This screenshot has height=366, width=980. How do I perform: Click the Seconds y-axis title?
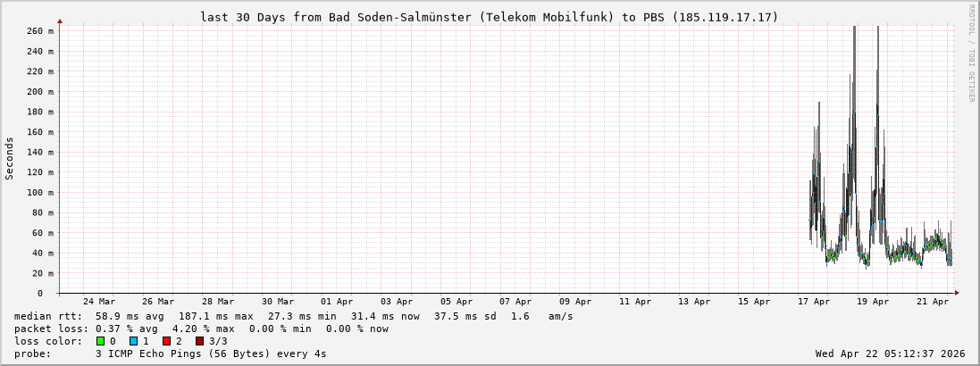(x=10, y=159)
